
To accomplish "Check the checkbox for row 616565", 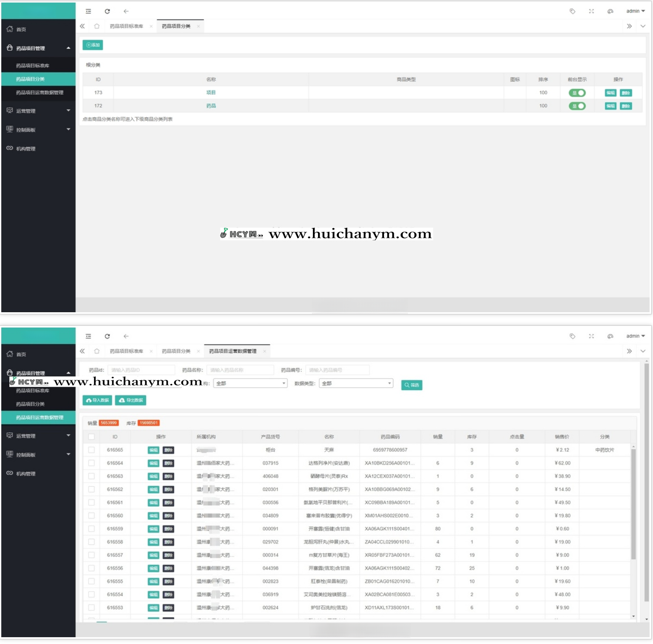I will (x=92, y=450).
